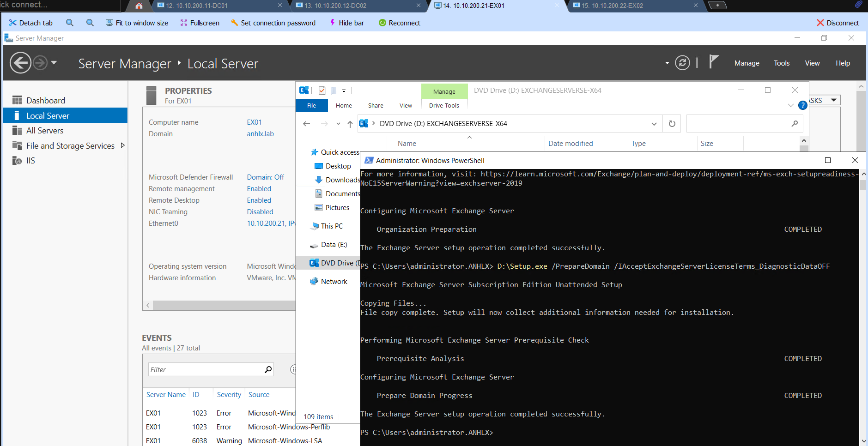Click Explorer back arrow

tap(306, 124)
